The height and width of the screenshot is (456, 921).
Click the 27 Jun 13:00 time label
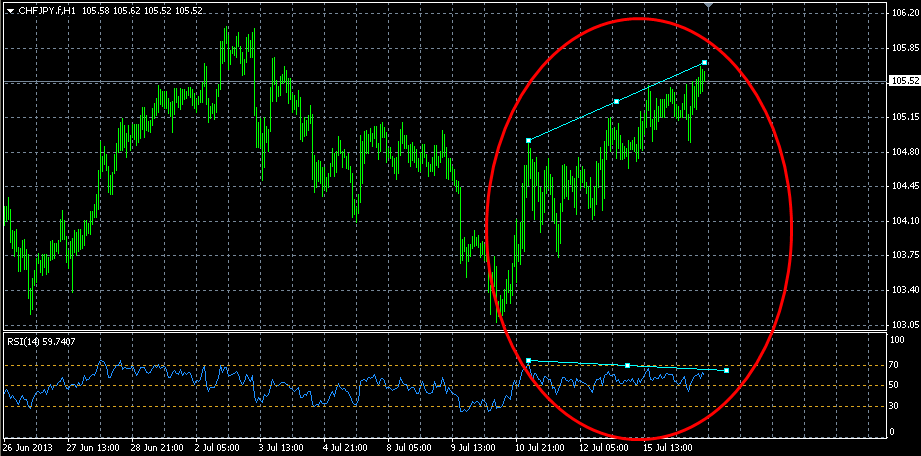(94, 448)
